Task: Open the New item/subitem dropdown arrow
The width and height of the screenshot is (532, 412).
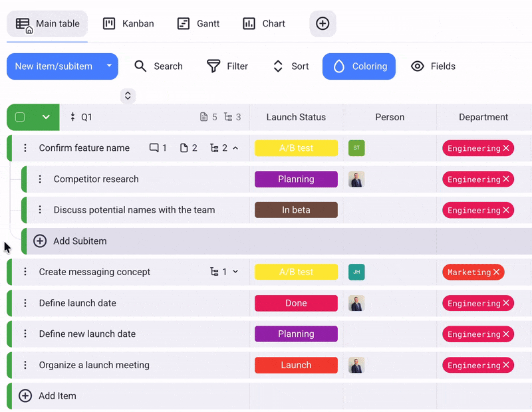Action: (109, 66)
